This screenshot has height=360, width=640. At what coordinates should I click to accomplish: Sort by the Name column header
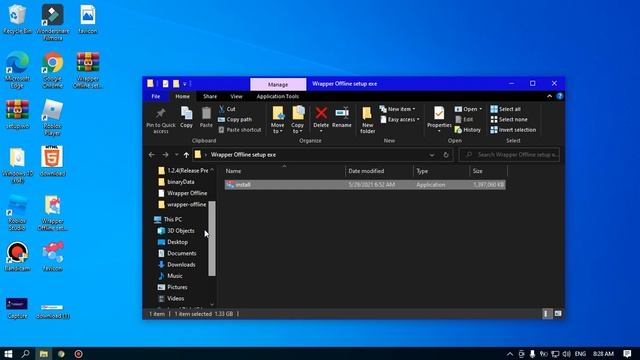284,171
